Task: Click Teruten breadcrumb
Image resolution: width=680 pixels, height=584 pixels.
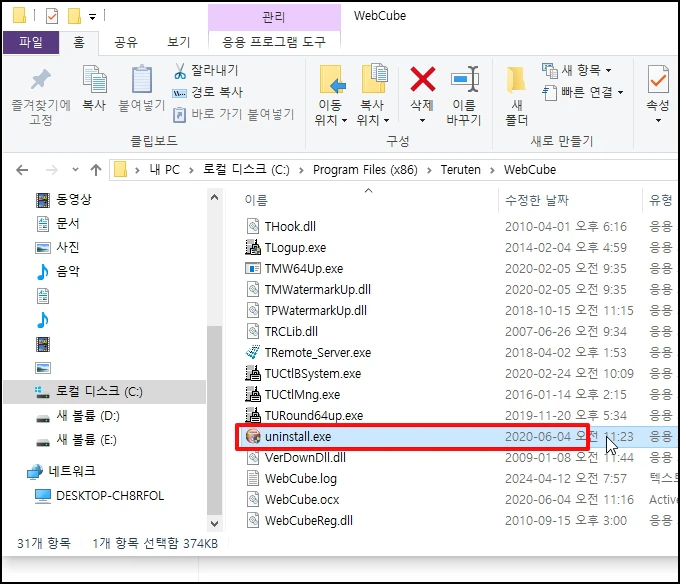Action: (x=461, y=170)
